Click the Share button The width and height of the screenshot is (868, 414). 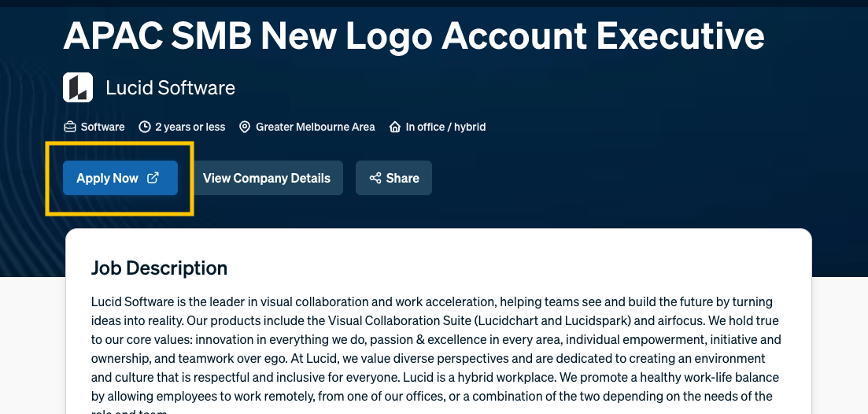click(393, 178)
